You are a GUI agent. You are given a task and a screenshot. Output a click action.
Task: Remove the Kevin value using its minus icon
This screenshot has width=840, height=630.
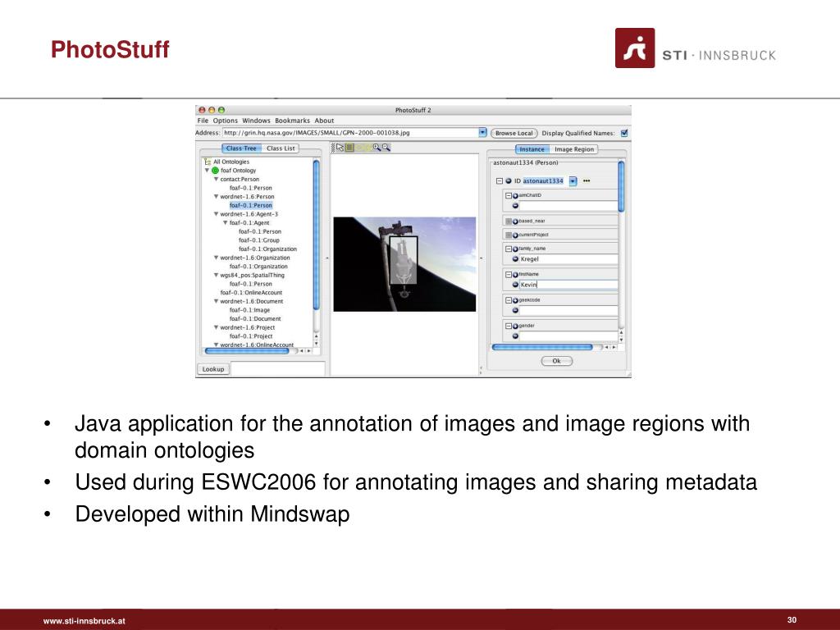[515, 285]
